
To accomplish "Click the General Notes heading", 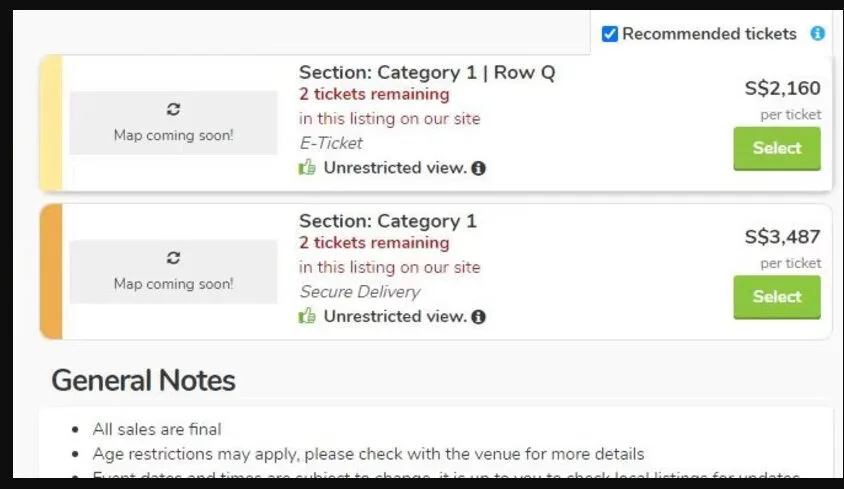I will (143, 381).
